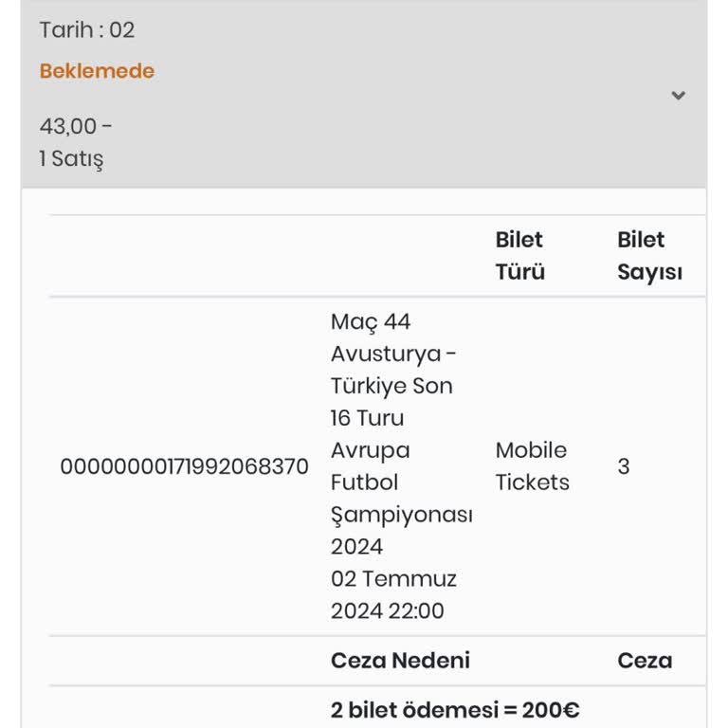Select the Tarih : 02 date text
The image size is (728, 728).
coord(87,29)
